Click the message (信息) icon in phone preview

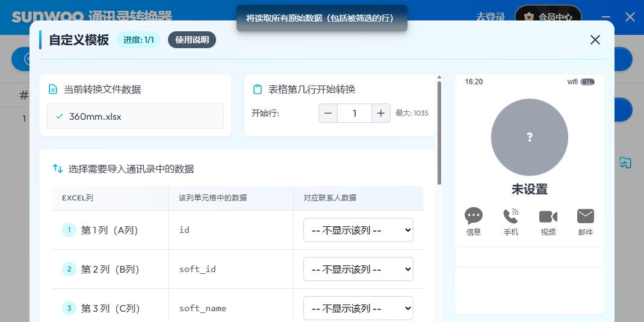[474, 216]
